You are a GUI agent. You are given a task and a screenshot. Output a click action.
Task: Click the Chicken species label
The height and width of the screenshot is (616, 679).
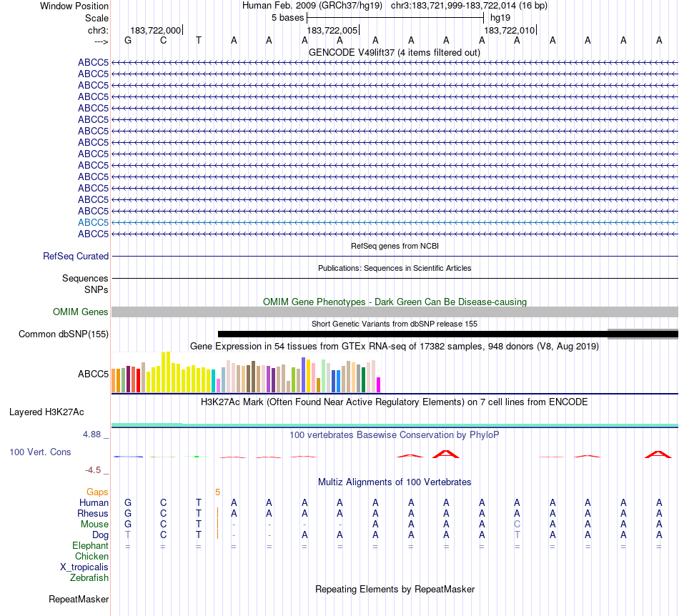tap(91, 556)
